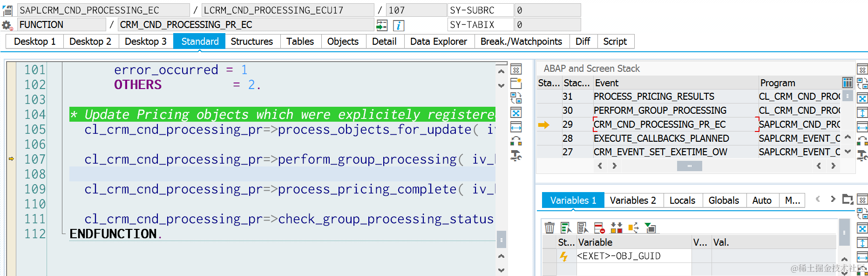
Task: Click code line process_pricing_complete on line 109
Action: [x=290, y=189]
